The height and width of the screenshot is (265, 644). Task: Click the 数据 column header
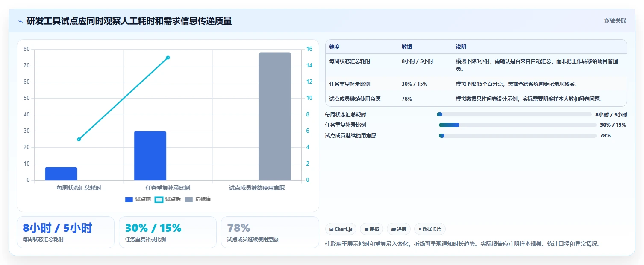coord(407,47)
